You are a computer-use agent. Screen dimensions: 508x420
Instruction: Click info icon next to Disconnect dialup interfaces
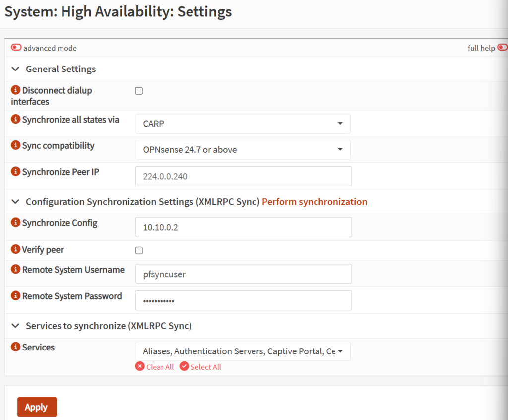(16, 91)
